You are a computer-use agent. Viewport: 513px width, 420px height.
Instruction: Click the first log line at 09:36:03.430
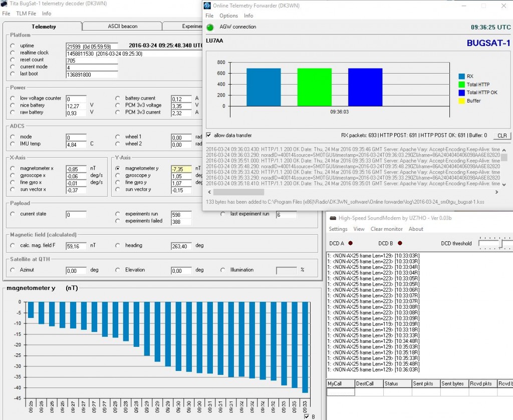353,149
